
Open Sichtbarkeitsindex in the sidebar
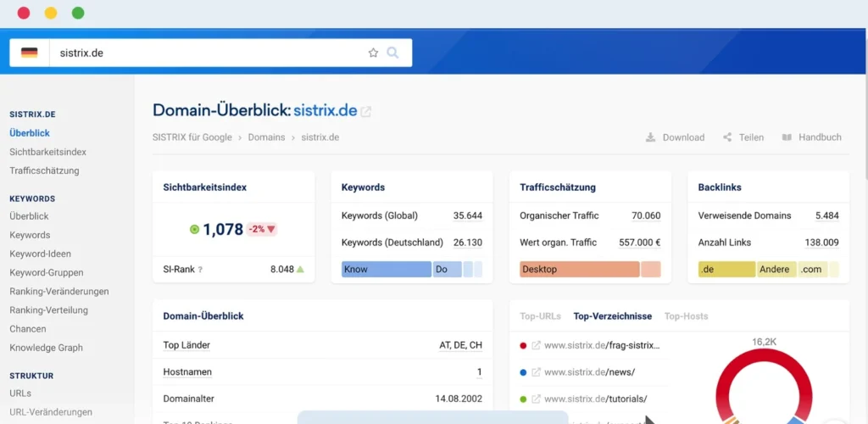pos(48,152)
